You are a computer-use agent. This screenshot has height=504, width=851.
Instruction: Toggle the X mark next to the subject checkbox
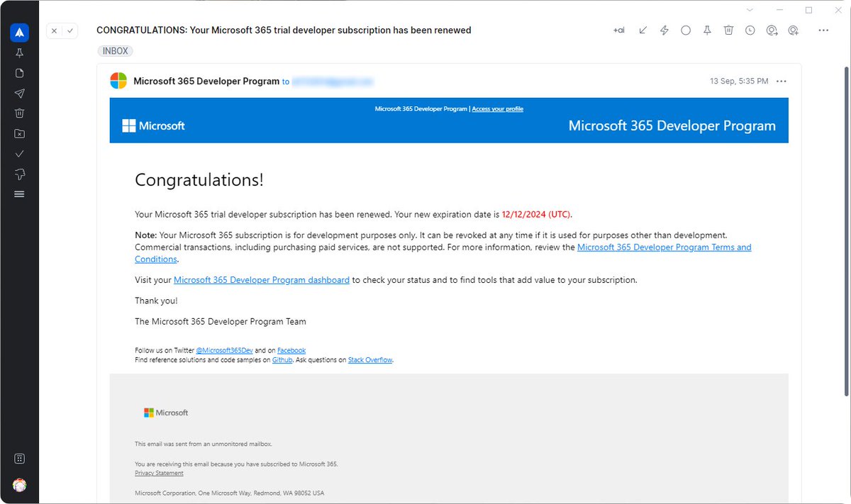(x=54, y=30)
